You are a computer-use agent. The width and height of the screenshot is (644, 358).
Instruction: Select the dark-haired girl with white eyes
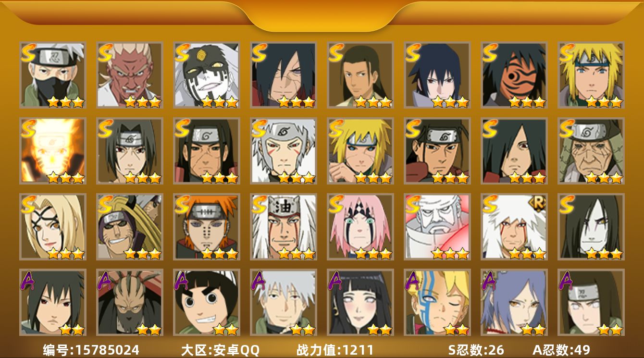pyautogui.click(x=360, y=302)
